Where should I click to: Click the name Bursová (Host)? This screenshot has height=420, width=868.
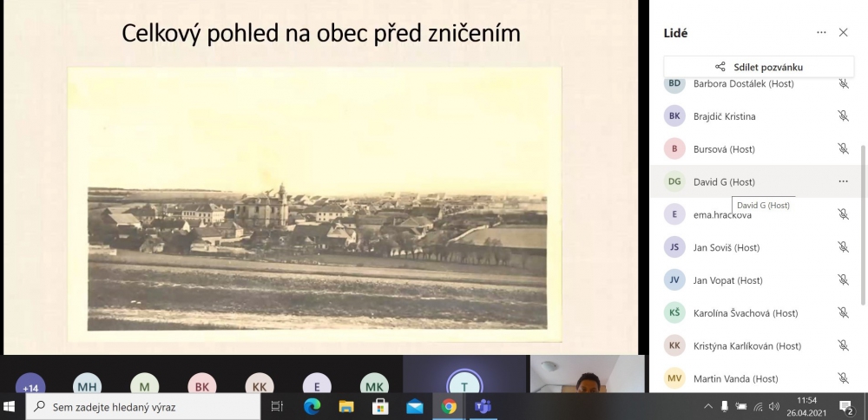click(724, 149)
